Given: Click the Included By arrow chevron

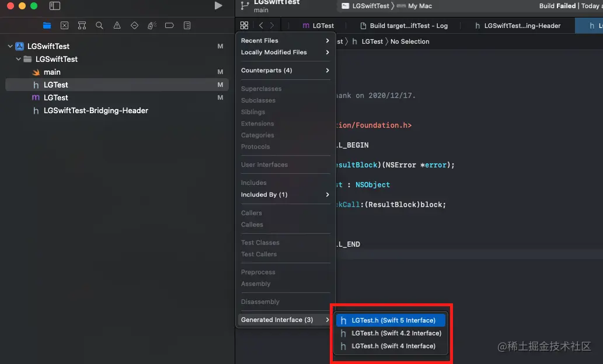Looking at the screenshot, I should pyautogui.click(x=327, y=194).
